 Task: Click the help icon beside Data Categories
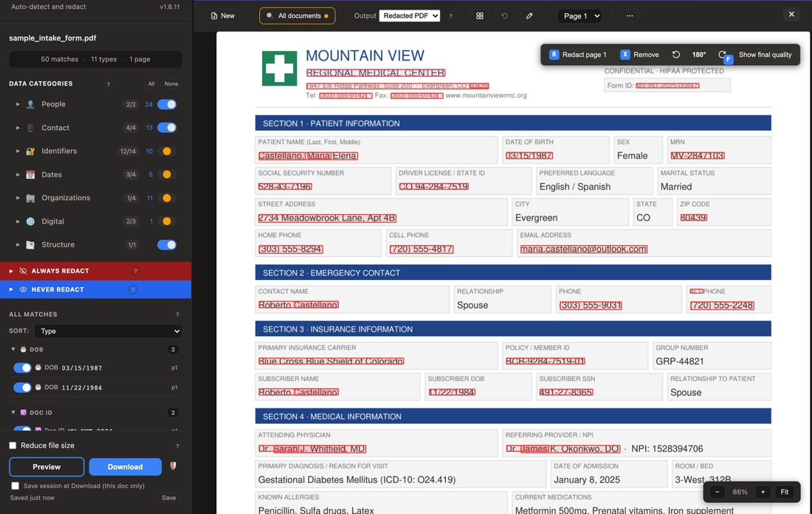[109, 84]
